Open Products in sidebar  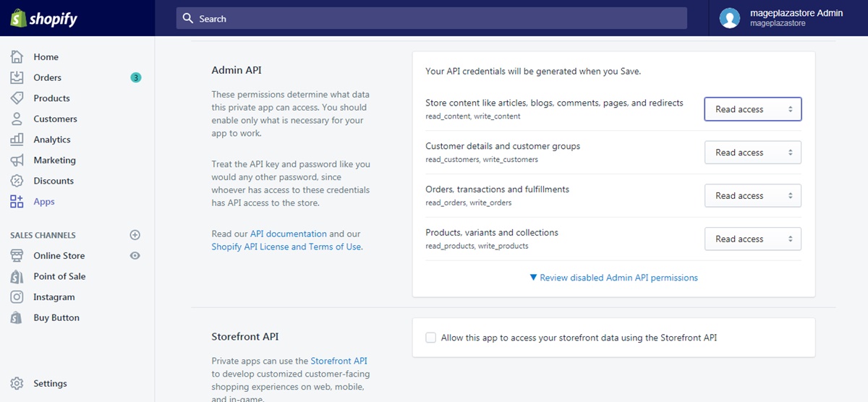(x=51, y=98)
